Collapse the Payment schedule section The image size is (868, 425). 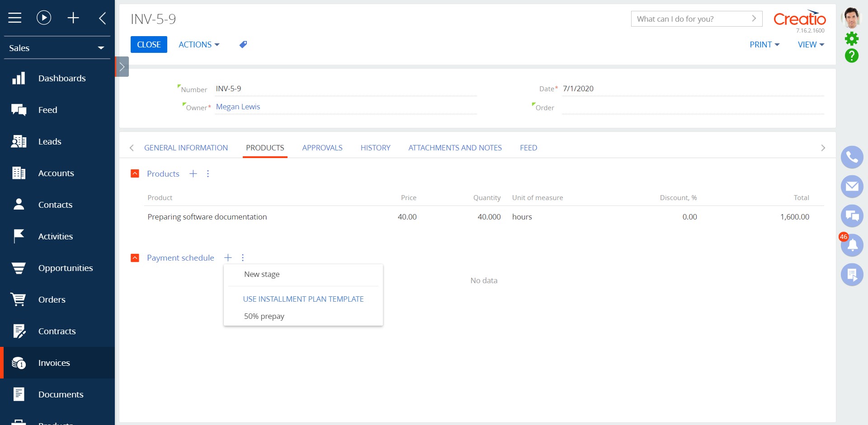pyautogui.click(x=135, y=258)
